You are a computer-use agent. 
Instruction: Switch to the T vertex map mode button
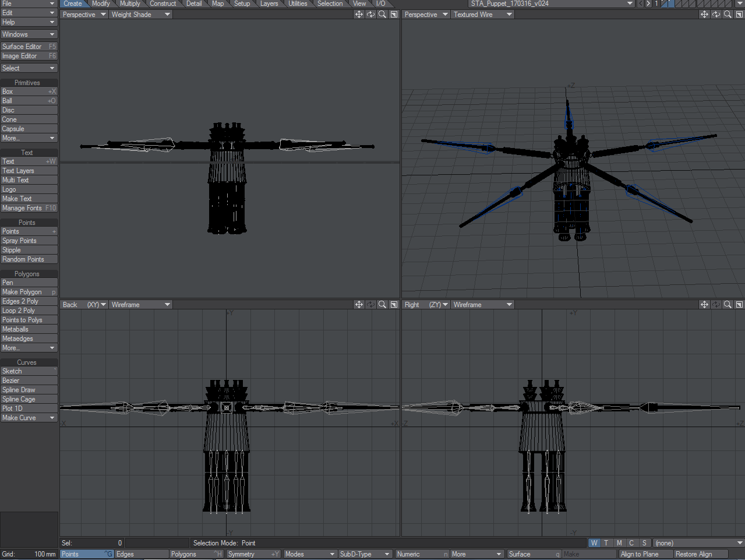click(x=606, y=543)
